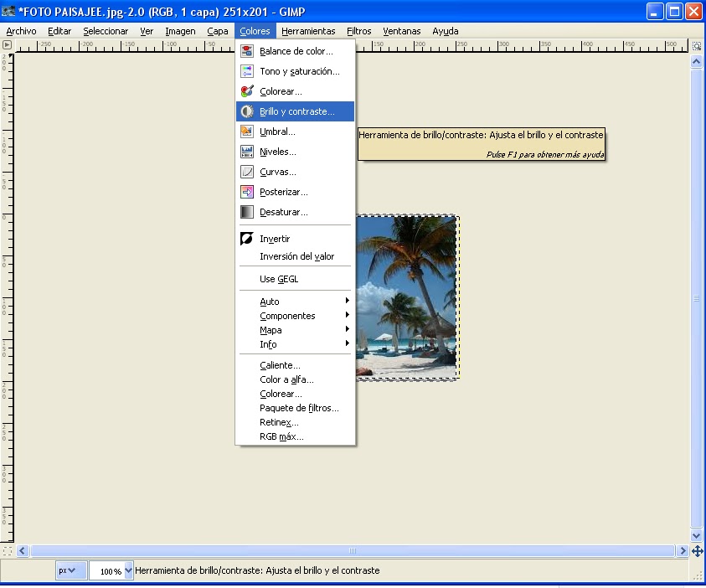
Task: Toggle the Use GEGL option
Action: [295, 279]
